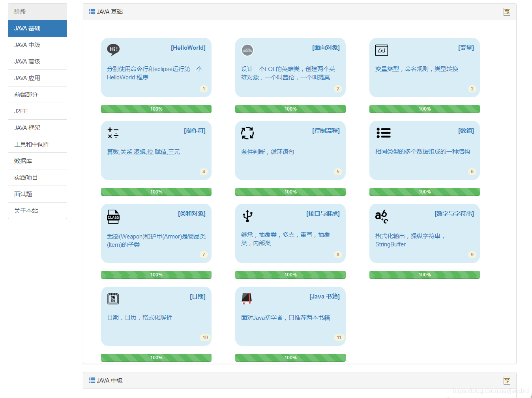
Task: Open the [变量] lesson link
Action: click(466, 48)
